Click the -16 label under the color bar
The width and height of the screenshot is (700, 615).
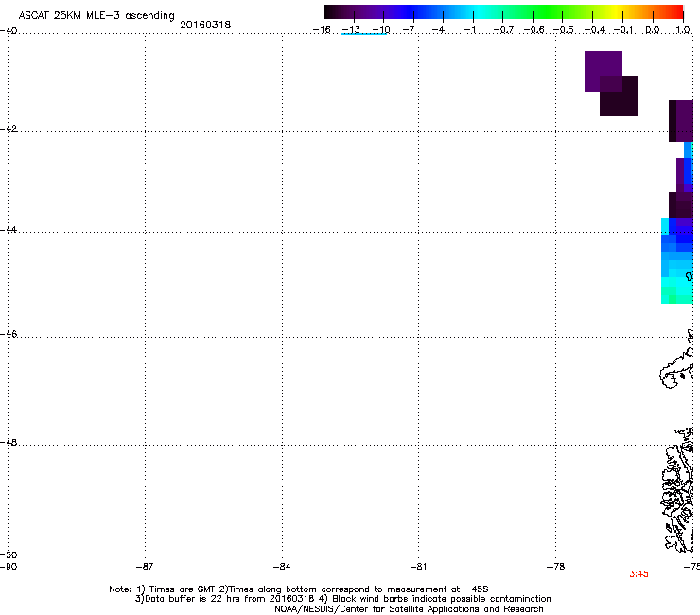point(322,30)
